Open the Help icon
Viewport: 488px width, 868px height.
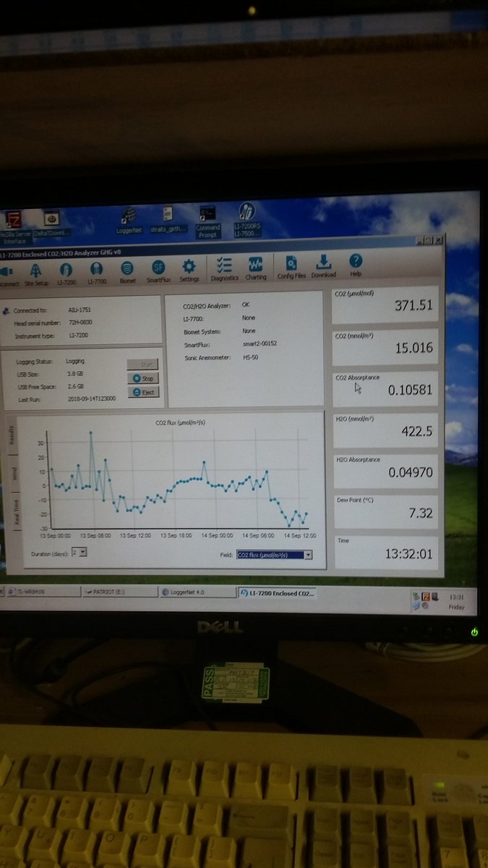click(356, 265)
